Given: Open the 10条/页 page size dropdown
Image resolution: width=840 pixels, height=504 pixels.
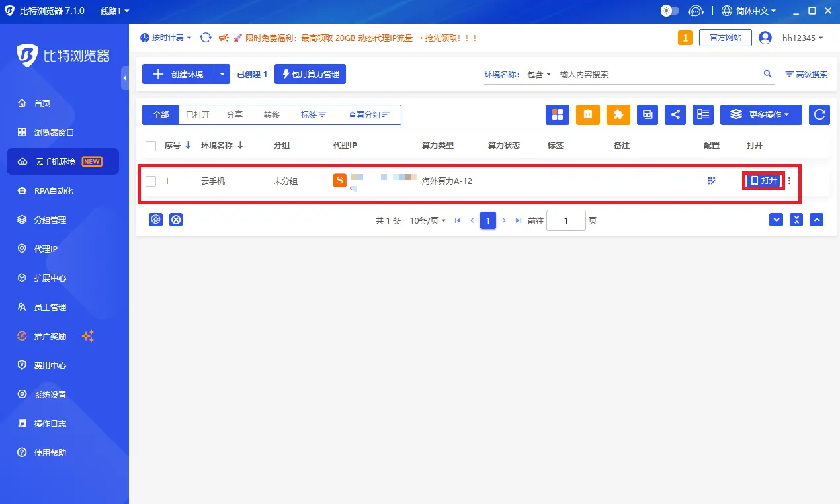Looking at the screenshot, I should tap(427, 220).
